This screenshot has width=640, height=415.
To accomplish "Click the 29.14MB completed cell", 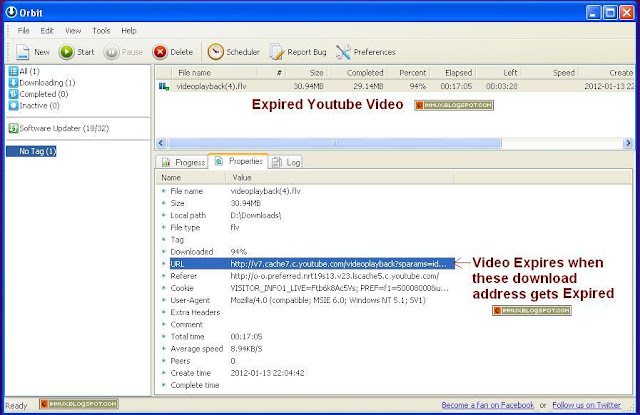I will click(x=368, y=87).
